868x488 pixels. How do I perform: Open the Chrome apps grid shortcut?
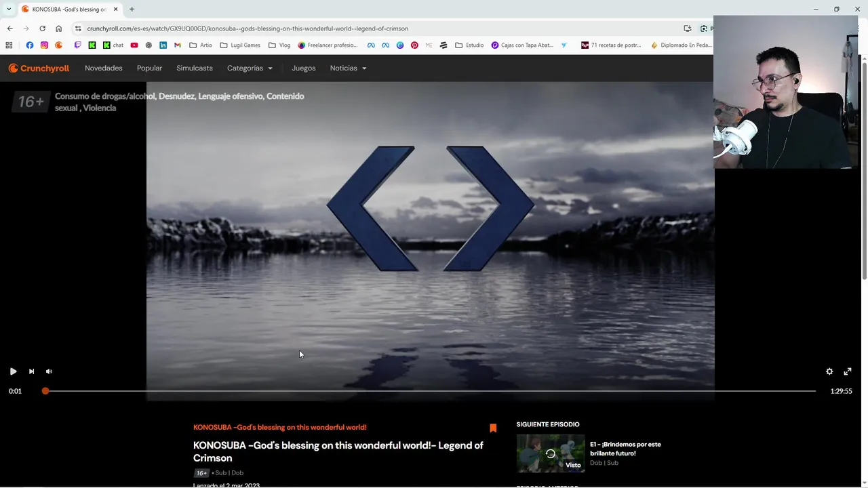tap(9, 45)
